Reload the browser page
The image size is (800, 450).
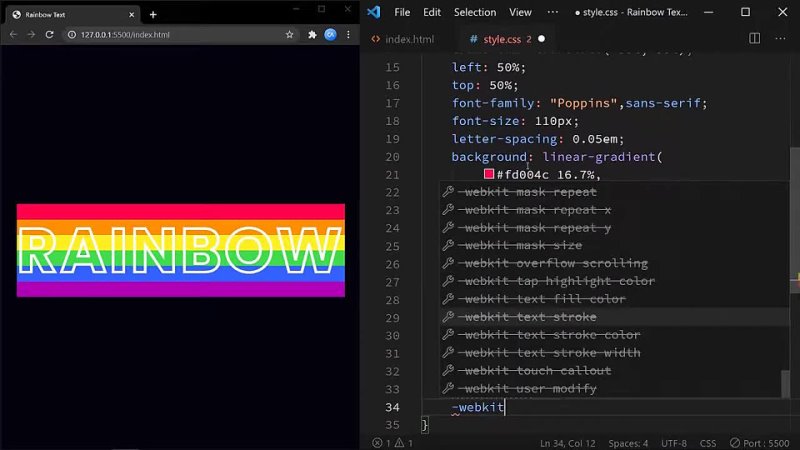click(x=49, y=35)
